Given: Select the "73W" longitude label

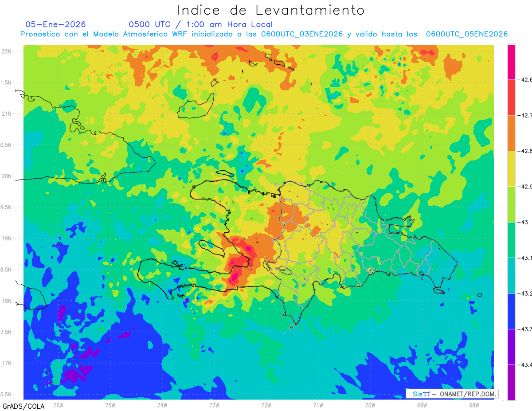Looking at the screenshot, I should pyautogui.click(x=214, y=405).
